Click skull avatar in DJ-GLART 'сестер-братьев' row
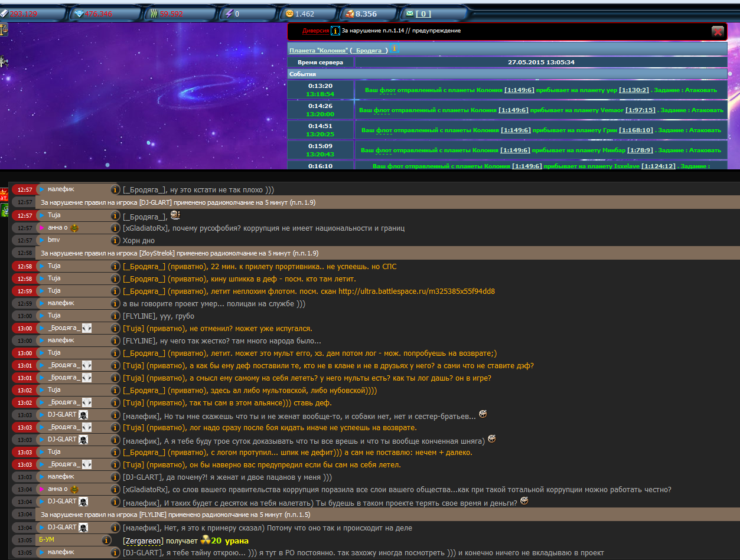 click(84, 415)
